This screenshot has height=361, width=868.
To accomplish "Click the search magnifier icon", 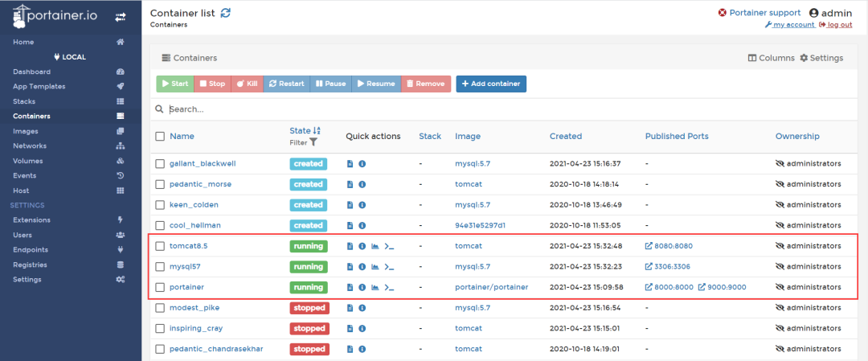I will tap(159, 109).
